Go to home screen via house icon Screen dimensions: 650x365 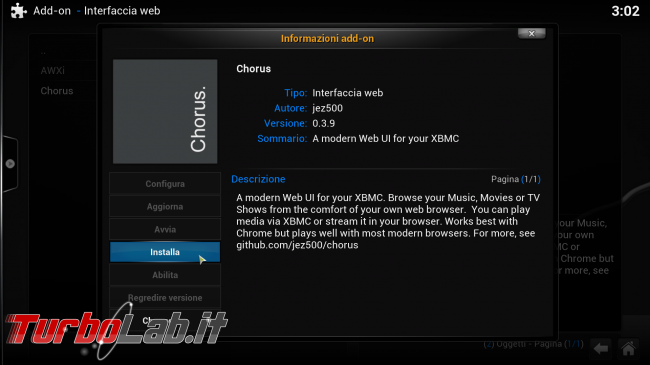click(x=628, y=349)
